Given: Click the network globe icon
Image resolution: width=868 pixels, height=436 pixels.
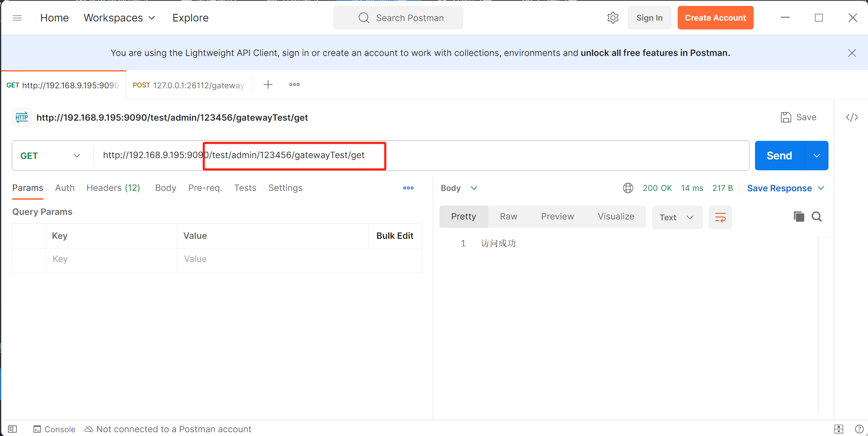Looking at the screenshot, I should 628,188.
